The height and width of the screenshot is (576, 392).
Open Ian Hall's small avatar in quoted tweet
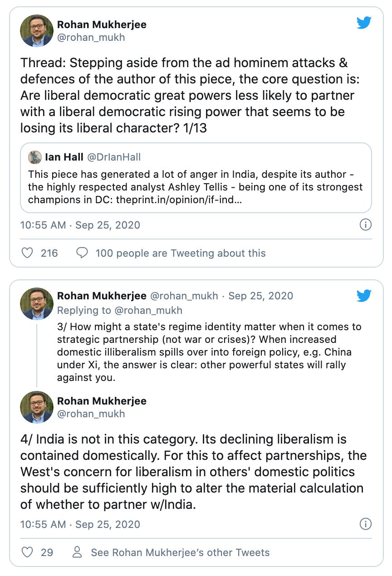click(35, 157)
